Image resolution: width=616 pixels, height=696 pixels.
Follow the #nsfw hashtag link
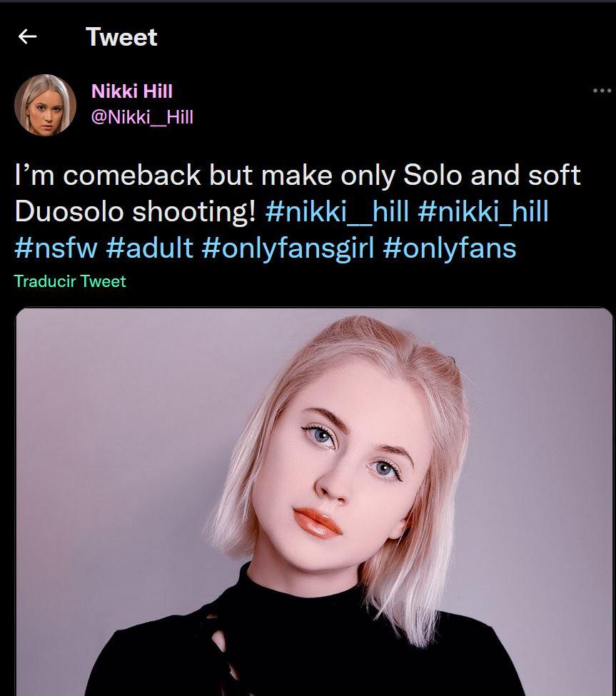(x=55, y=248)
